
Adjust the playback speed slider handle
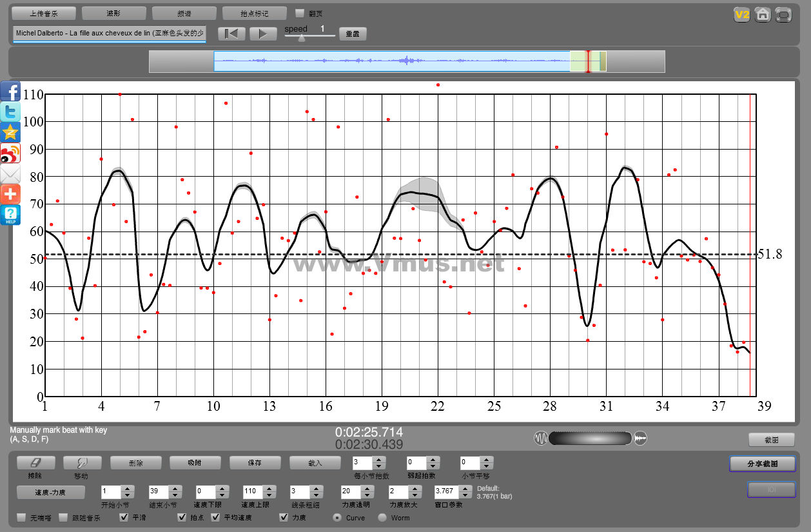pos(301,38)
